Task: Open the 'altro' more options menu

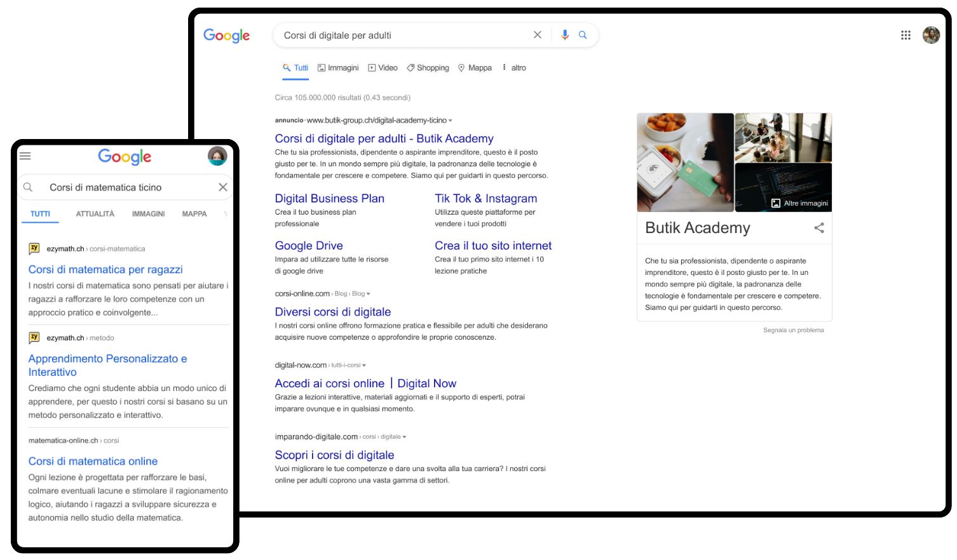Action: 514,68
